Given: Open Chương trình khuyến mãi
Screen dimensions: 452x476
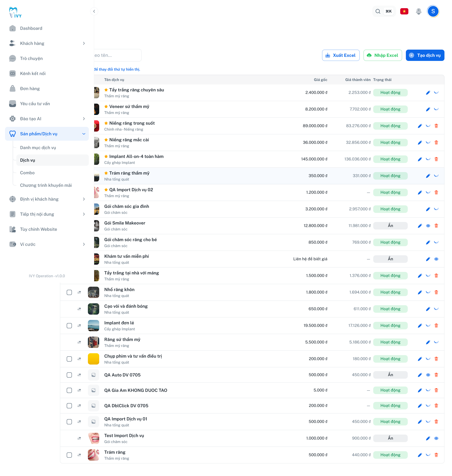Looking at the screenshot, I should [x=52, y=185].
